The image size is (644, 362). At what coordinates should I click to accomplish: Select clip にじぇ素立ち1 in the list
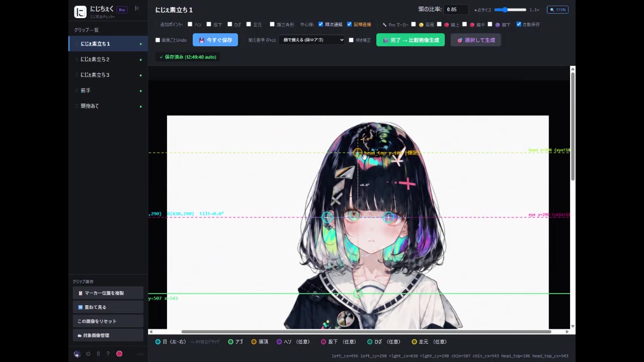108,44
